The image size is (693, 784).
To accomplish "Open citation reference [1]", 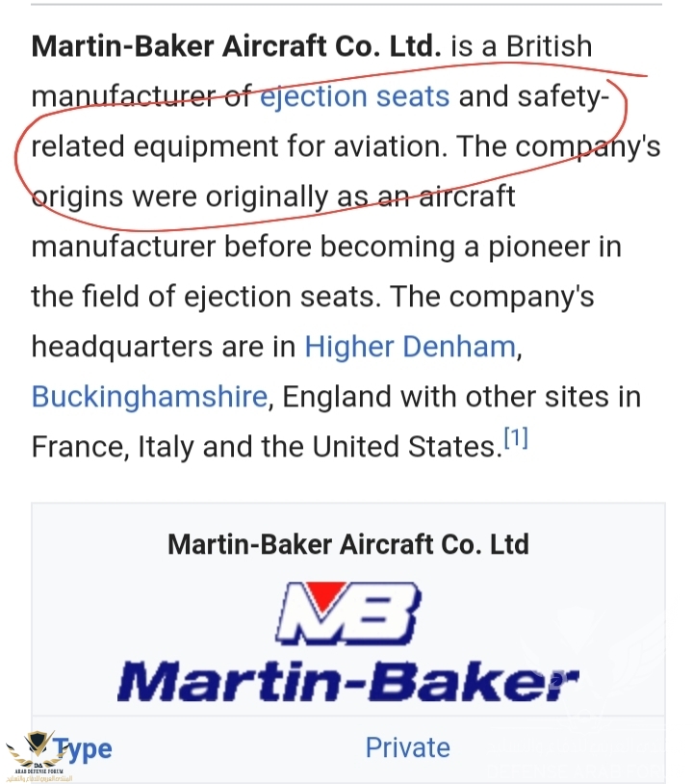I will [516, 438].
